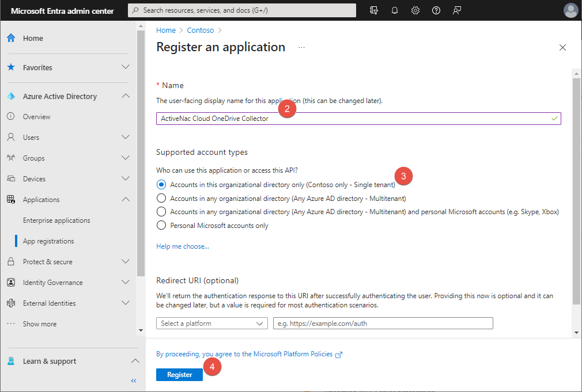Viewport: 582px width, 392px height.
Task: Send feedback via the feedback icon
Action: [x=457, y=10]
